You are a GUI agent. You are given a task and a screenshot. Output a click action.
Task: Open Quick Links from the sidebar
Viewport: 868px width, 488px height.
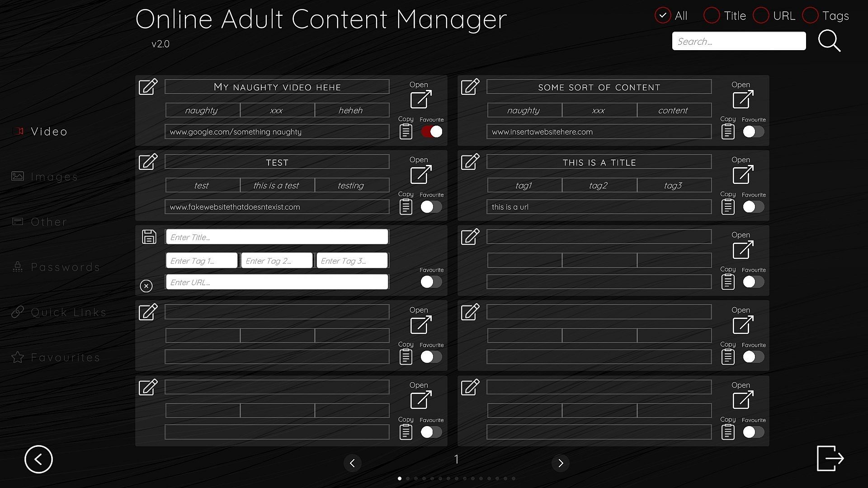[x=68, y=312]
